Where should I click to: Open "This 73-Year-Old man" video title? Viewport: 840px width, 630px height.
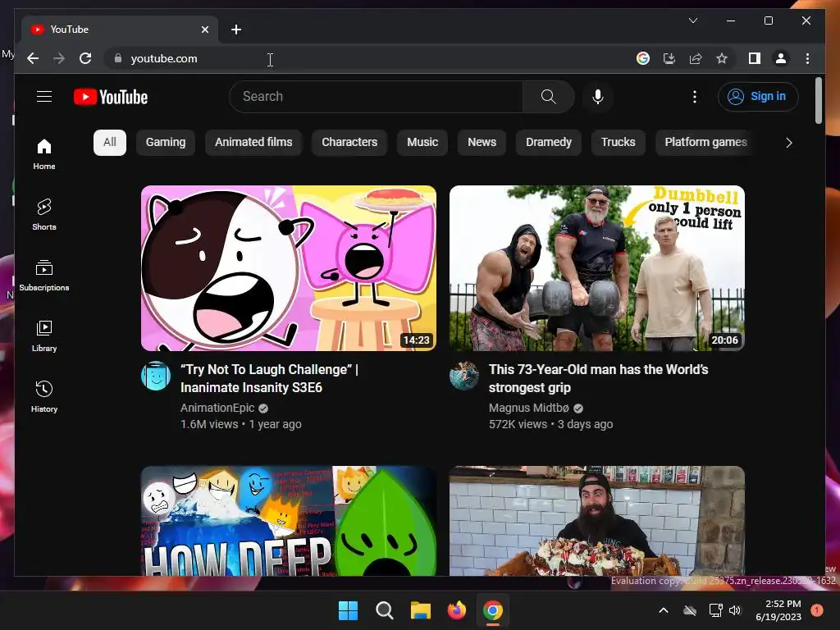tap(598, 378)
